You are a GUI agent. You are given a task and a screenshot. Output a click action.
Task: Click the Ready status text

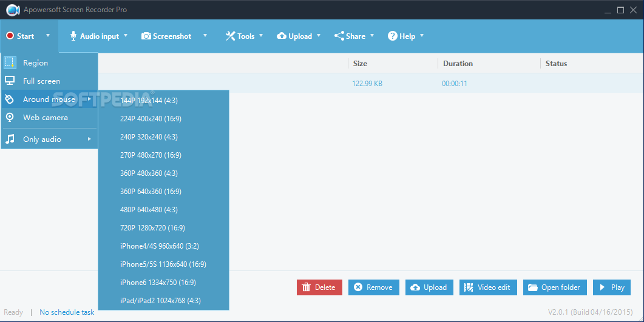pyautogui.click(x=13, y=312)
